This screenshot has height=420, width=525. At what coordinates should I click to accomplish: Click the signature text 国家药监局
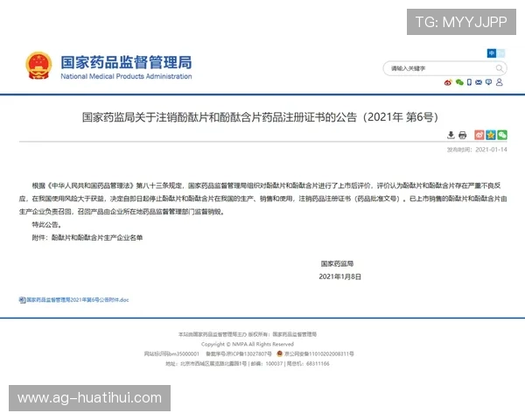[337, 263]
